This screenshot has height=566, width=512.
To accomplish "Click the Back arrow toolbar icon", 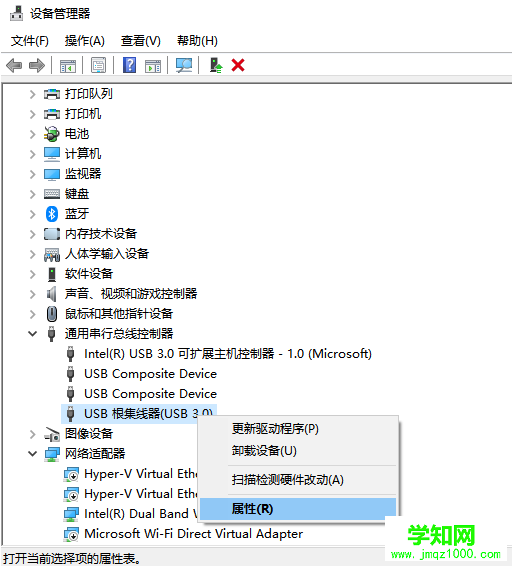I will [14, 66].
